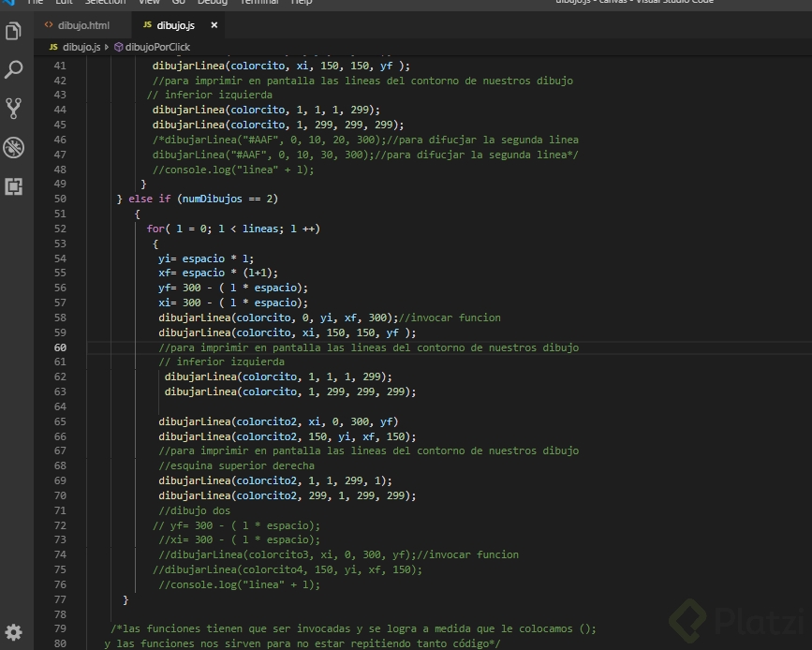This screenshot has width=812, height=650.
Task: Click the dibujo.js breadcrumb item
Action: coord(81,47)
